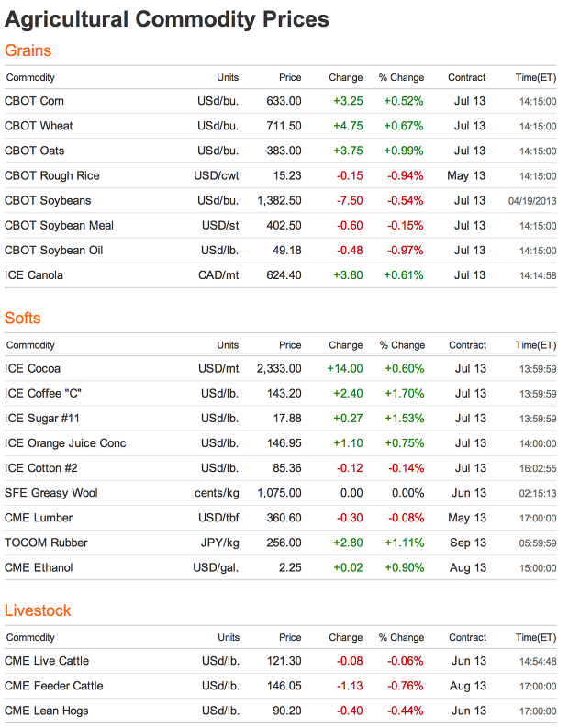Click the Price column header under Grains
Screen dimensions: 569x728
pyautogui.click(x=290, y=78)
